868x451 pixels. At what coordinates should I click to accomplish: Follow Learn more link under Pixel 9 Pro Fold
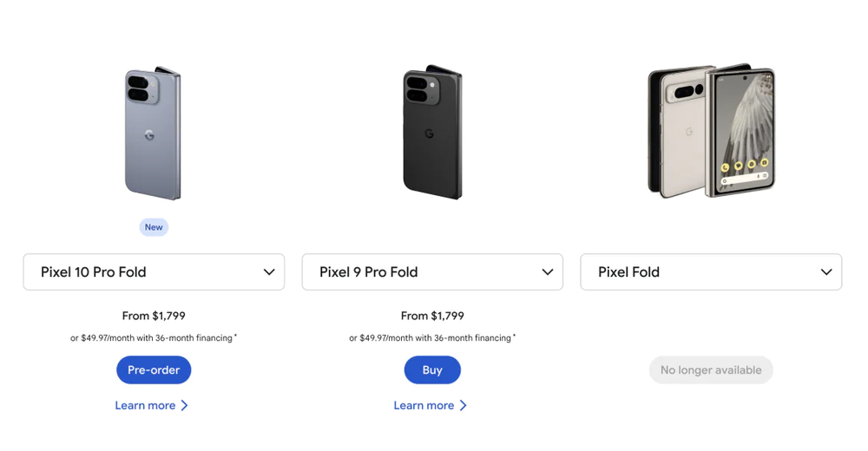pos(424,406)
